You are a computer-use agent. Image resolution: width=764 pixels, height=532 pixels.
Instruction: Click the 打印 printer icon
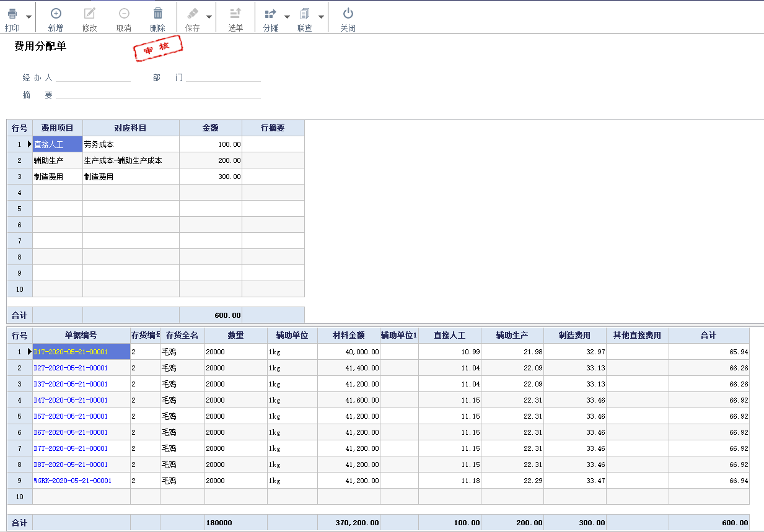(x=12, y=14)
